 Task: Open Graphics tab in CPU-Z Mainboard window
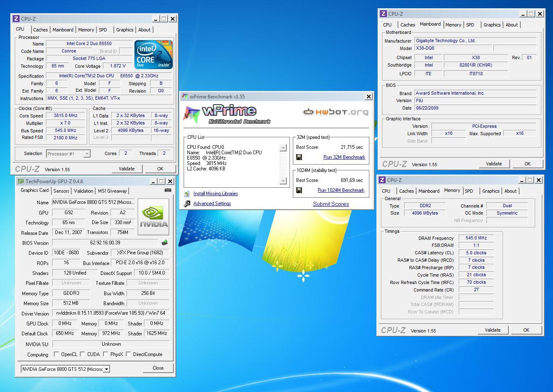tap(492, 25)
